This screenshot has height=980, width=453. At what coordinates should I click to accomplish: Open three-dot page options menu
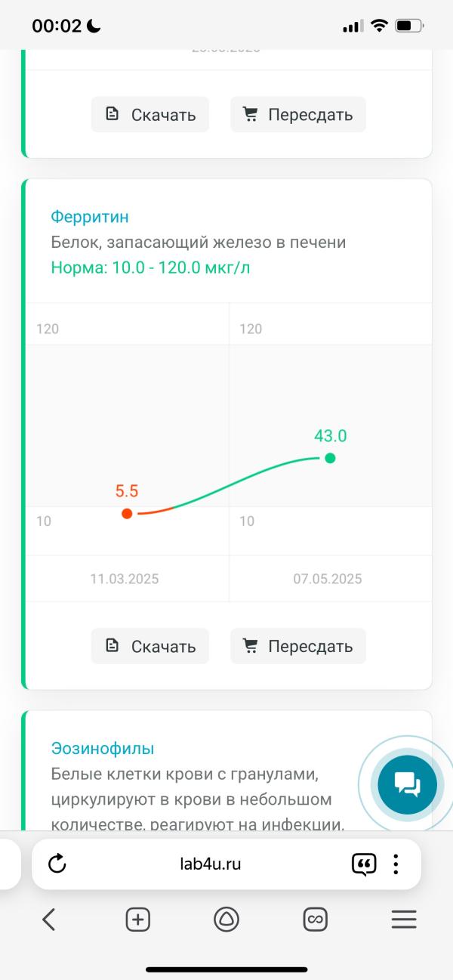396,864
